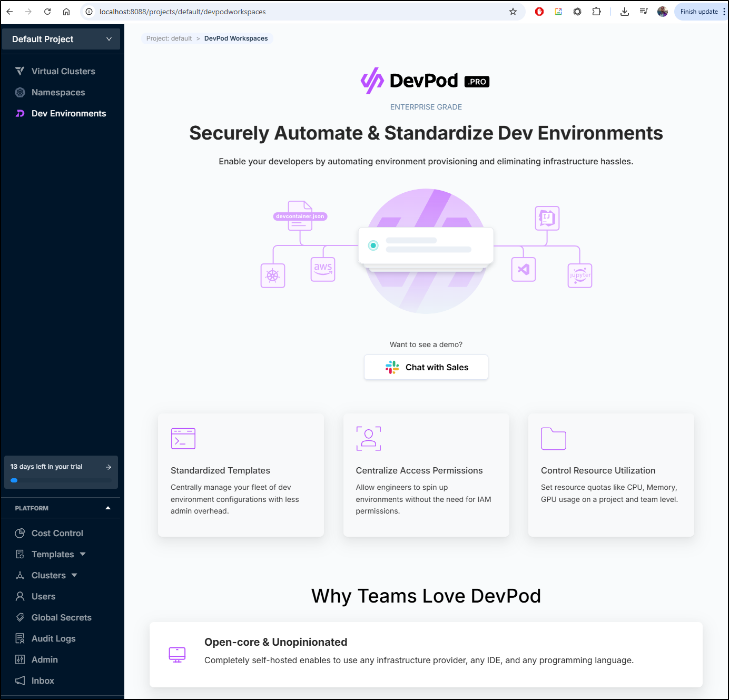Open the red ad-blocker extension icon

pos(539,12)
